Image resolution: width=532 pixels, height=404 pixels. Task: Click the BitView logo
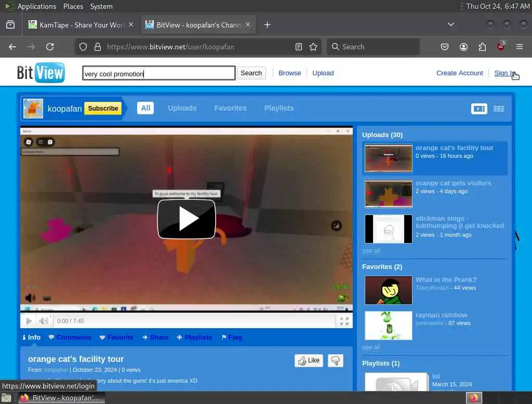pos(41,73)
